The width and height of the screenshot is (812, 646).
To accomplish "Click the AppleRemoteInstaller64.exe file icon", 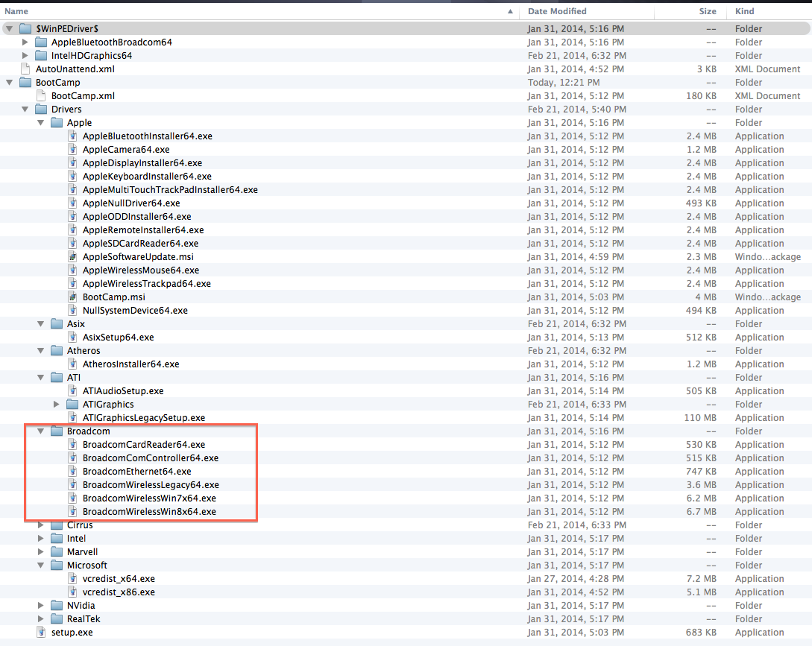I will 73,229.
